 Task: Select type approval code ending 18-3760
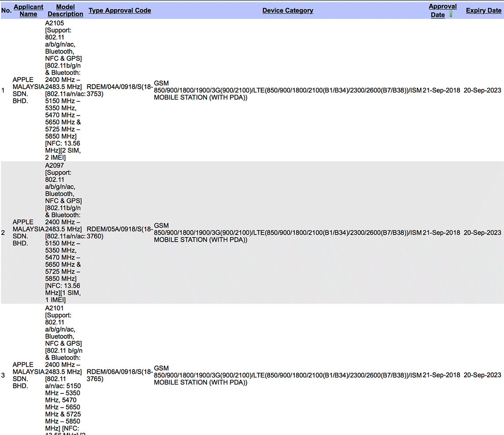pos(119,232)
